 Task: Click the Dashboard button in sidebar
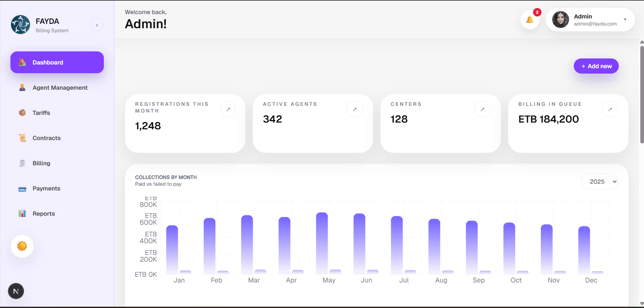point(57,62)
